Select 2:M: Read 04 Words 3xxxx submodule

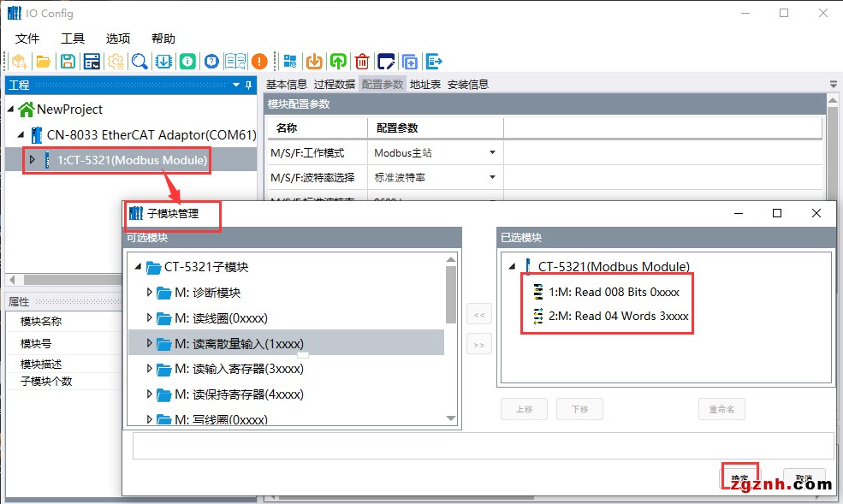pyautogui.click(x=618, y=316)
